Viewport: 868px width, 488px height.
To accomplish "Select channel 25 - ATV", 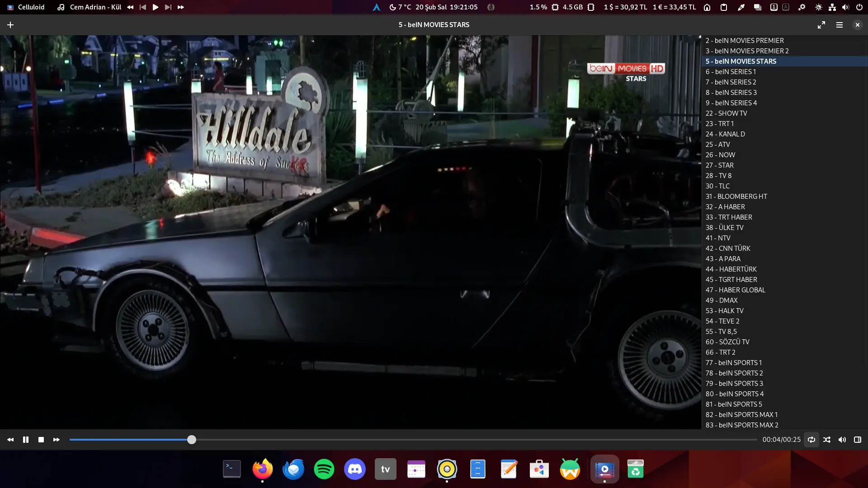I will [x=785, y=145].
